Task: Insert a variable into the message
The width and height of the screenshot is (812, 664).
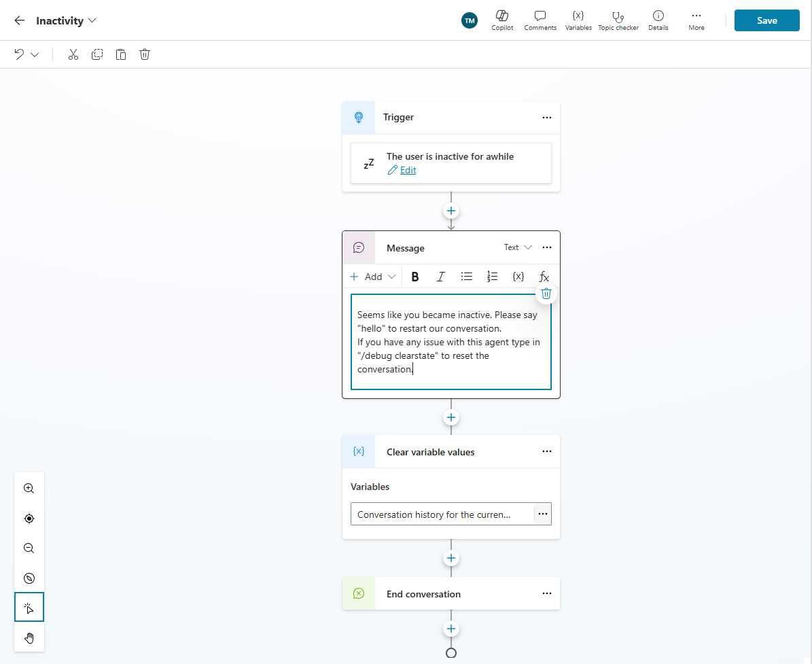Action: click(518, 276)
